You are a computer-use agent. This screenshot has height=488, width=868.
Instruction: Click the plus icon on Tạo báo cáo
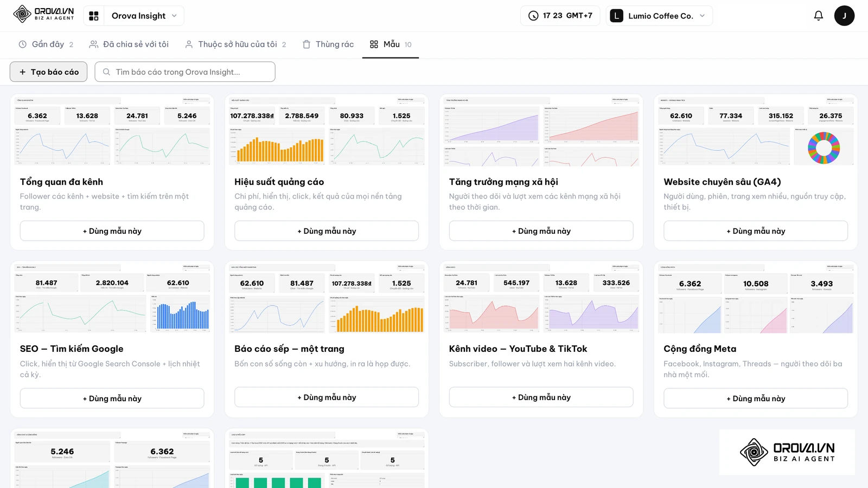(22, 72)
